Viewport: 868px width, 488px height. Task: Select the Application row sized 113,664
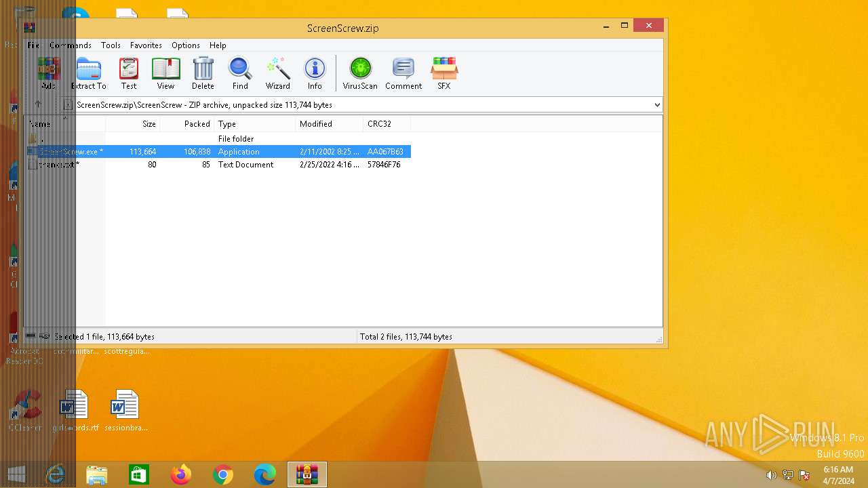[219, 152]
